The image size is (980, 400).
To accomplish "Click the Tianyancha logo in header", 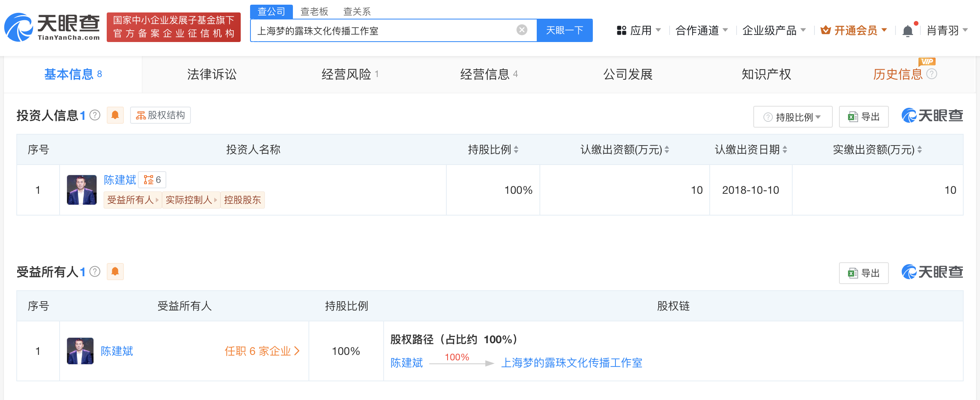I will click(x=52, y=27).
